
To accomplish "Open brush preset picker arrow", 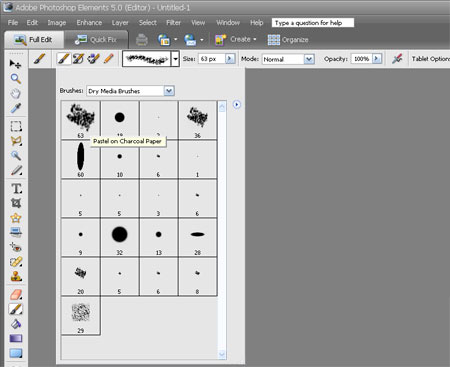I will (x=175, y=59).
